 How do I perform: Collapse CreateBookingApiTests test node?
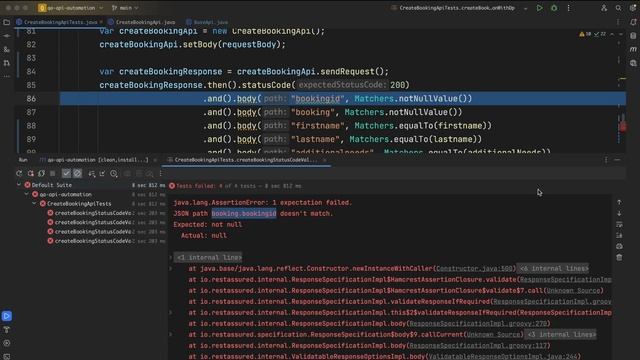pyautogui.click(x=34, y=203)
